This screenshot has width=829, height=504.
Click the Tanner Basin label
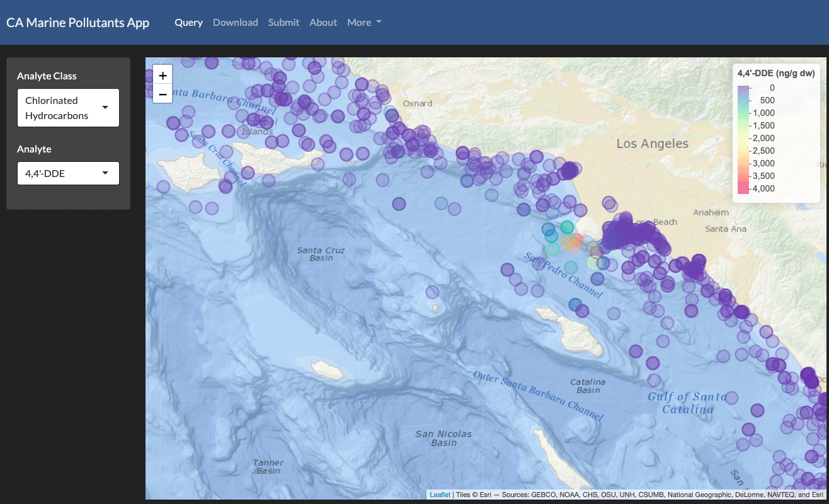click(268, 467)
